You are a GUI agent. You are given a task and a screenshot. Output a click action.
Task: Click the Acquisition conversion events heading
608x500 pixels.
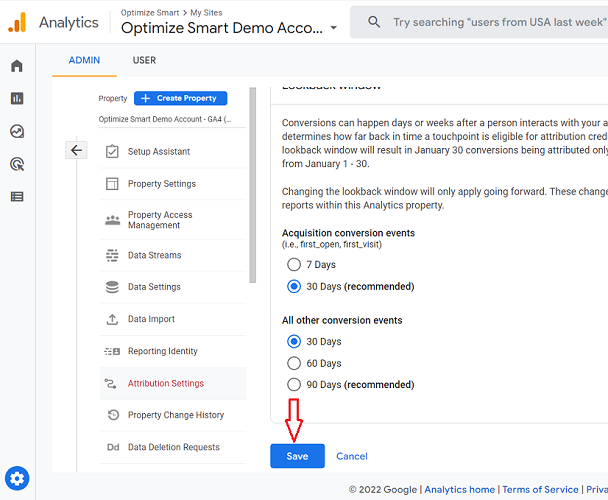348,233
